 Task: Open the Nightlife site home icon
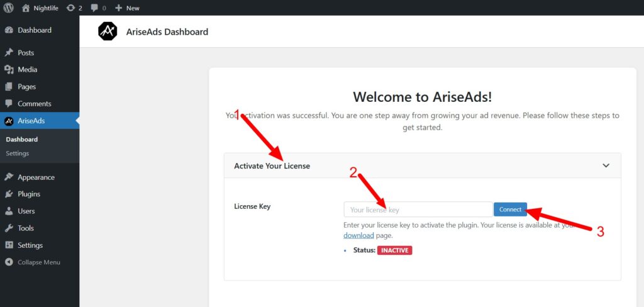pyautogui.click(x=26, y=8)
